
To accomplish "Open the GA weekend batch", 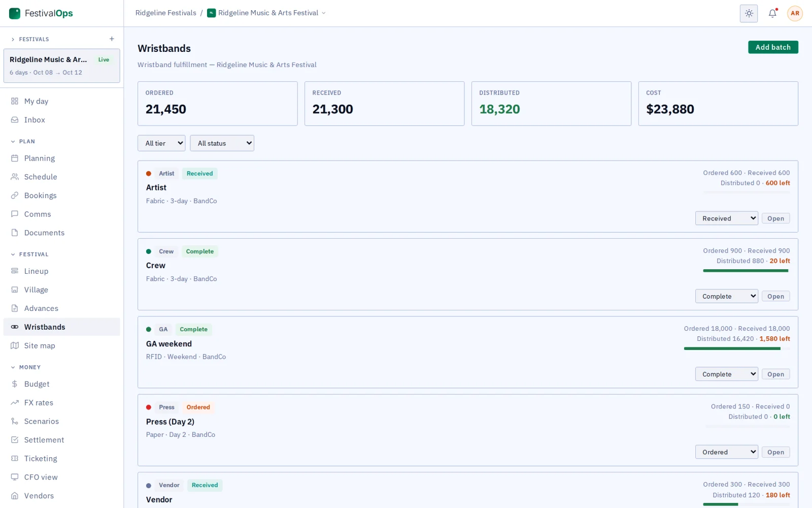I will click(x=775, y=374).
